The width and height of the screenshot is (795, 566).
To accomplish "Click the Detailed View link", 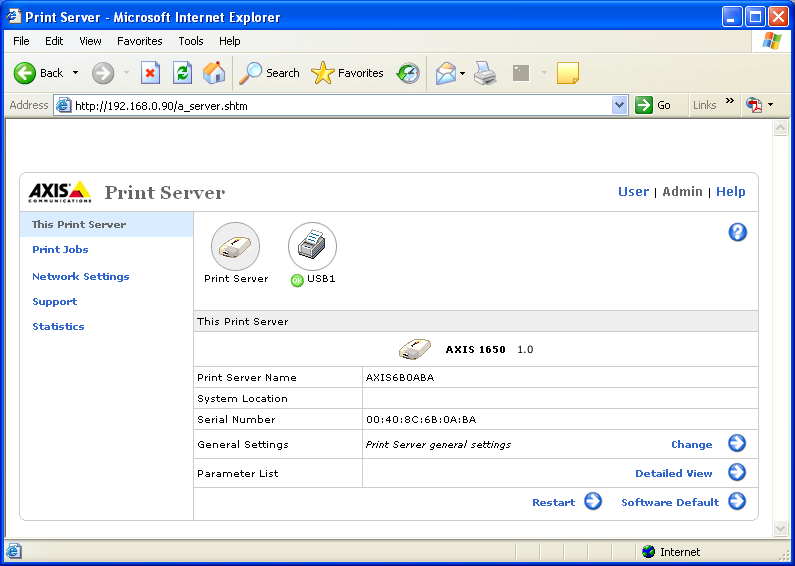I will (674, 474).
